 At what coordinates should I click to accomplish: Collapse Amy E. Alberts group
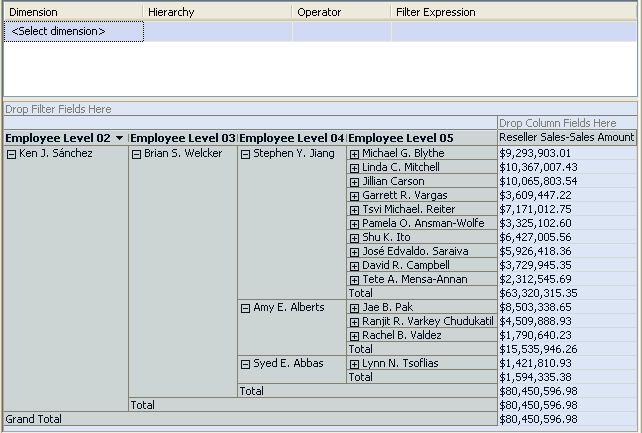tap(246, 308)
